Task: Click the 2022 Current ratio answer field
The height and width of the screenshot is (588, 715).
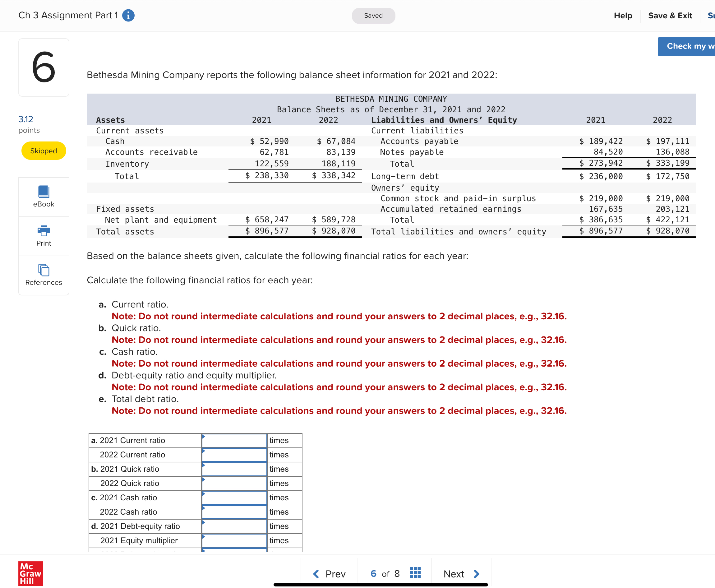Action: (x=233, y=455)
